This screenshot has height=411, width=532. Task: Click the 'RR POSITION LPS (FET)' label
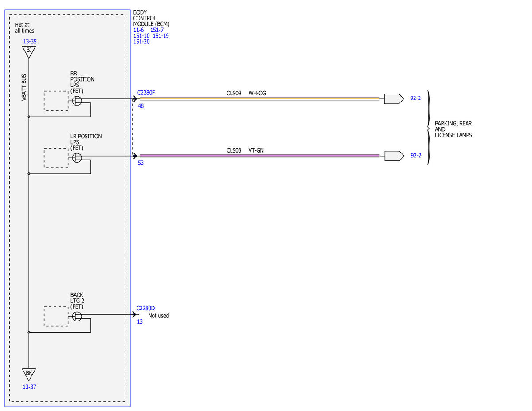[x=82, y=82]
